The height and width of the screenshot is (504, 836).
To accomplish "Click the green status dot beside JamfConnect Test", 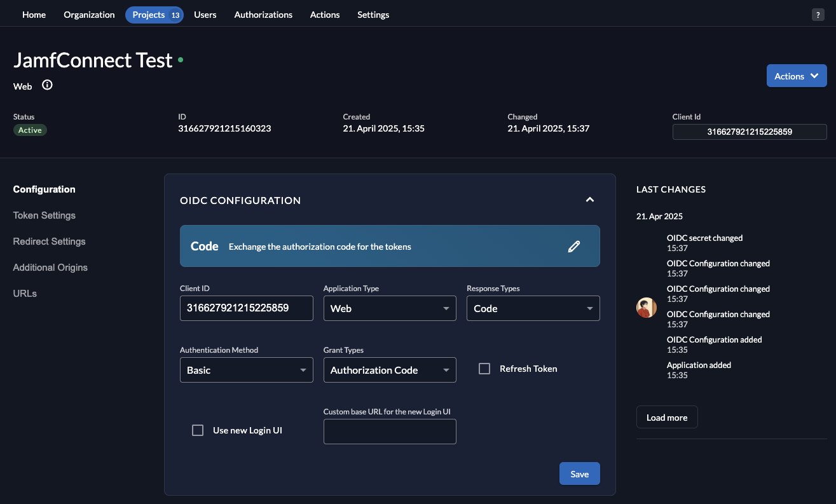I will (x=181, y=60).
